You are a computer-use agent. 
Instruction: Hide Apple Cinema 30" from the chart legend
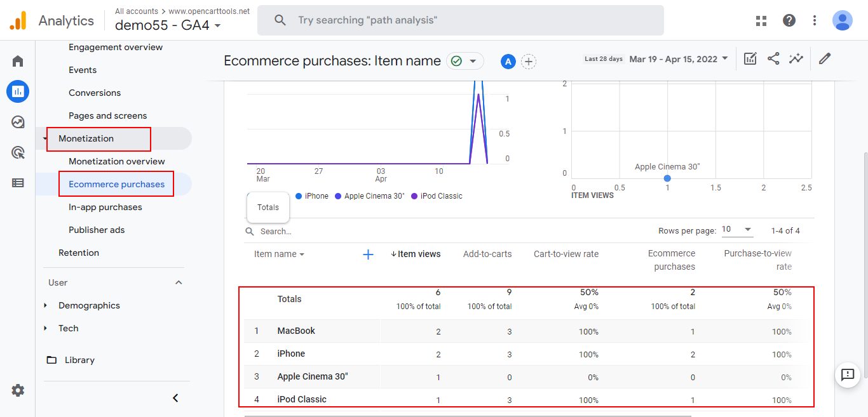tap(369, 195)
